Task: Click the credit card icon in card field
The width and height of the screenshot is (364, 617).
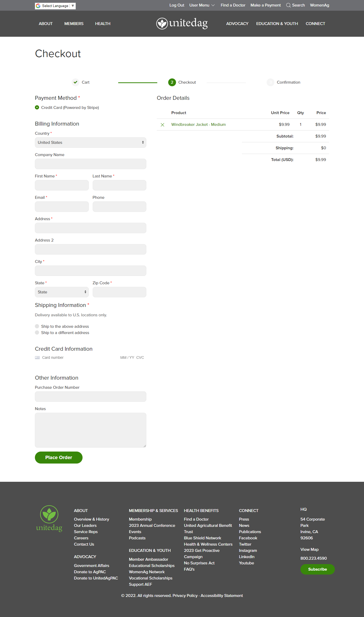Action: click(37, 358)
